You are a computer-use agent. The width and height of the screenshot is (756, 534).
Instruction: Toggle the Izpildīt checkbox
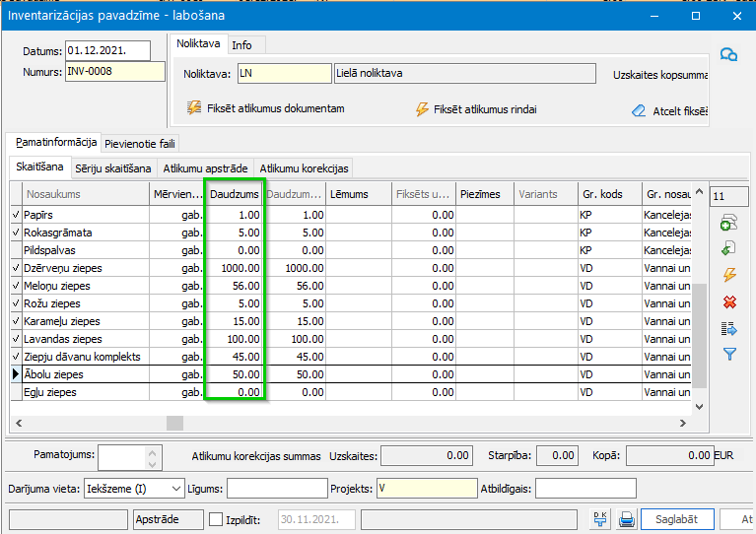click(217, 519)
